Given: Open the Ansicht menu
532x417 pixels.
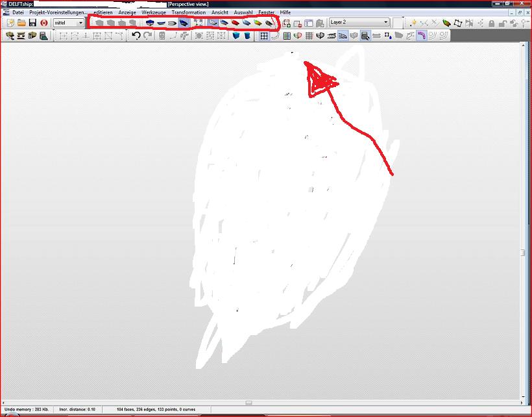Looking at the screenshot, I should click(x=220, y=12).
